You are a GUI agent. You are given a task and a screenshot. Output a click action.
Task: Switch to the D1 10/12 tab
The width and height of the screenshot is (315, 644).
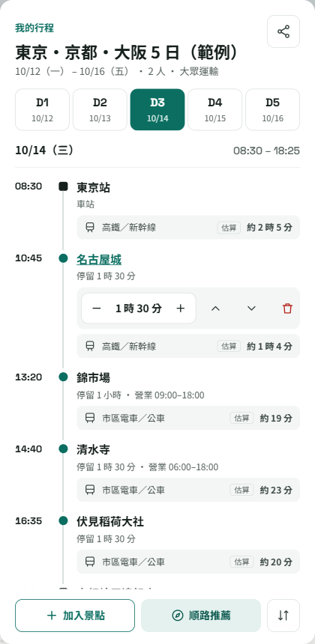(42, 109)
